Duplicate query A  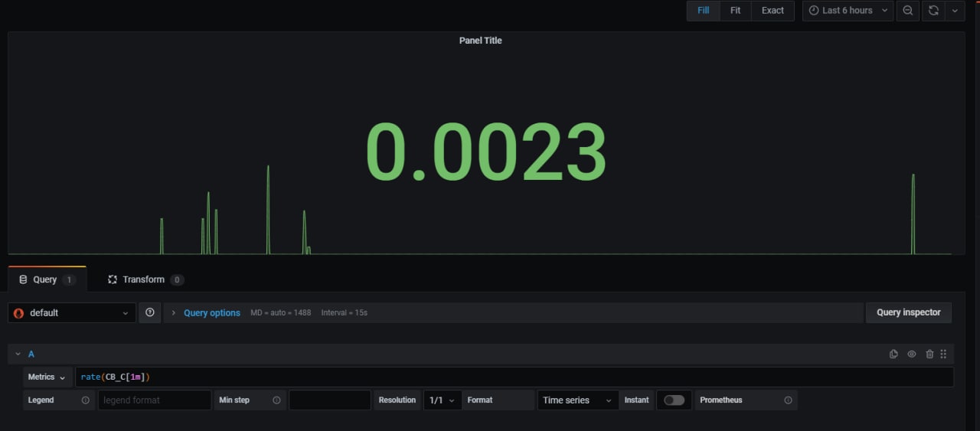click(x=893, y=354)
